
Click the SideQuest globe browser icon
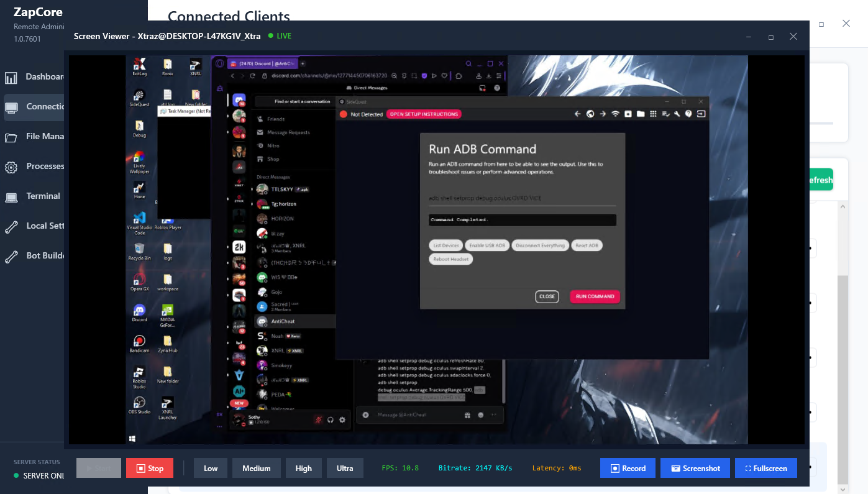point(590,114)
